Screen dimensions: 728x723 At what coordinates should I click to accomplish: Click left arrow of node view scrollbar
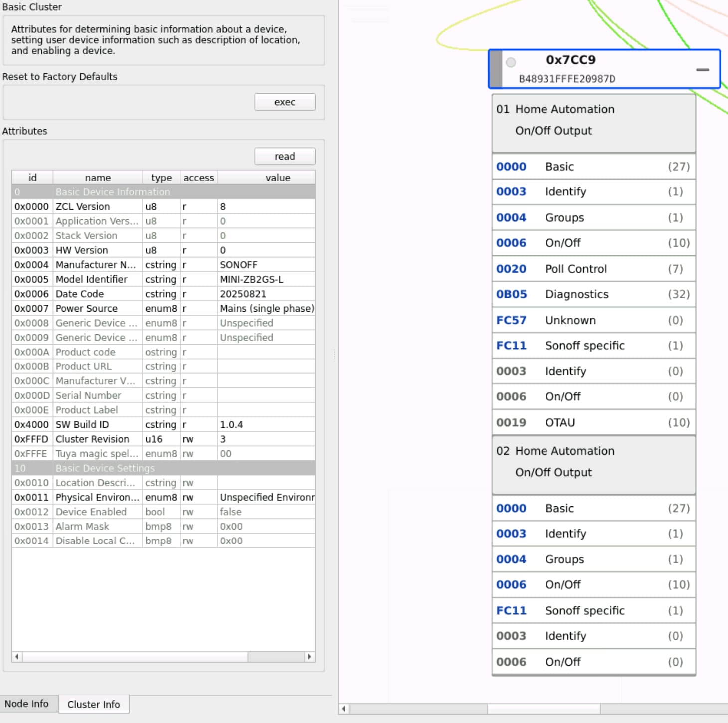coord(344,709)
